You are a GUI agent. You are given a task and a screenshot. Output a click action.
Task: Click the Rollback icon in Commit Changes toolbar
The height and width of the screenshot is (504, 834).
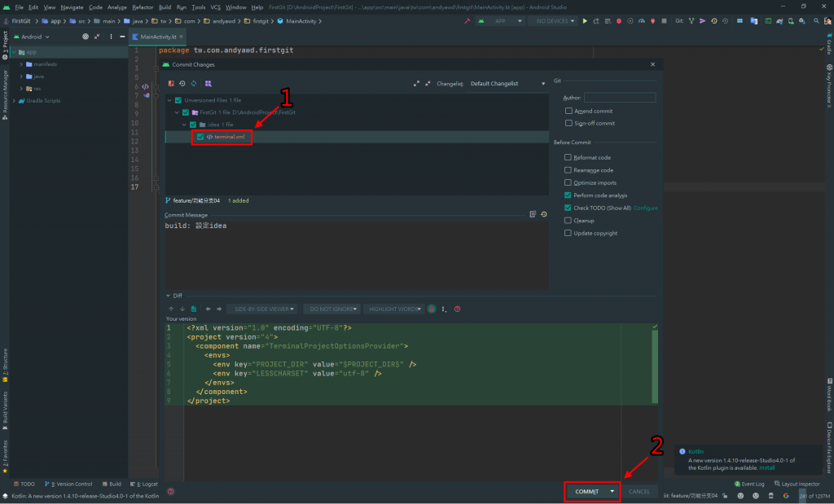(182, 84)
